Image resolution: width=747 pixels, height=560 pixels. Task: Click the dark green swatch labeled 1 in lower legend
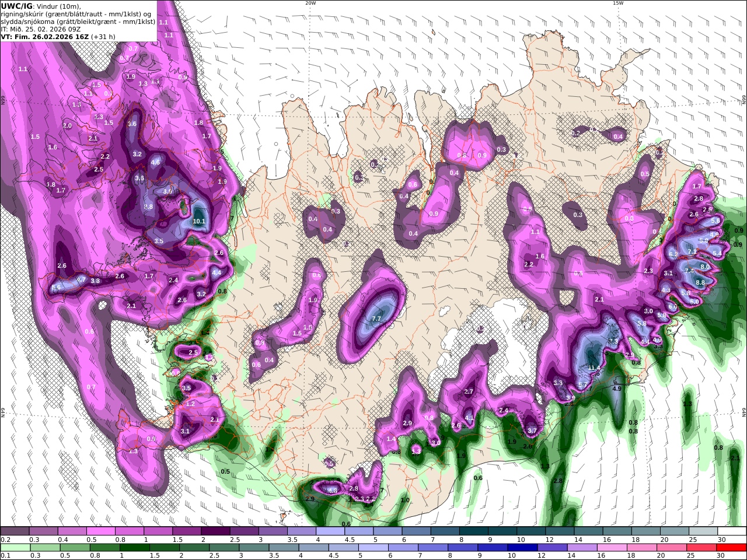[x=134, y=548]
